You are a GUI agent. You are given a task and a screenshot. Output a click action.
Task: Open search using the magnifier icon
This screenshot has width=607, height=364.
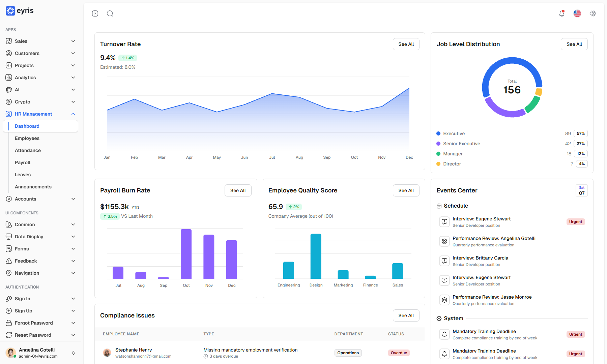tap(110, 13)
